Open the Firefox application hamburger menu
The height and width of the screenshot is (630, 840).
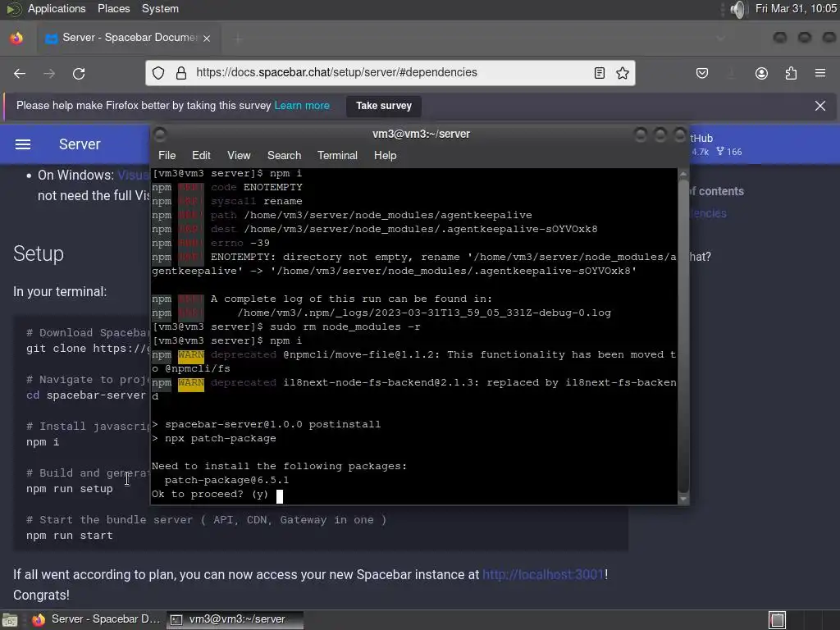(x=819, y=73)
